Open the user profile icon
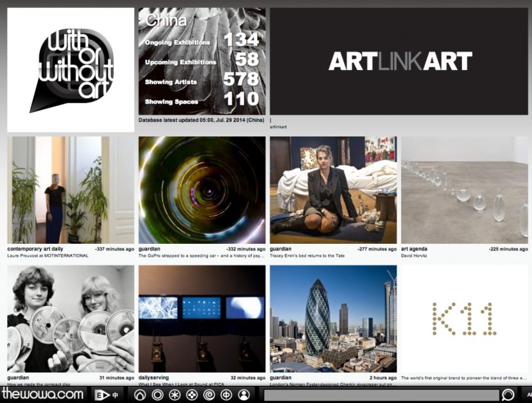Screen dimensions: 532x403 click(244, 395)
